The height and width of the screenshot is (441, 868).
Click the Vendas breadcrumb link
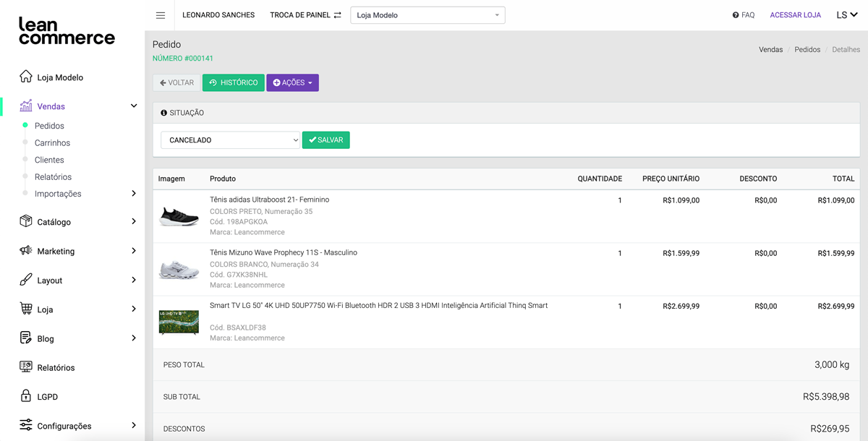(770, 50)
